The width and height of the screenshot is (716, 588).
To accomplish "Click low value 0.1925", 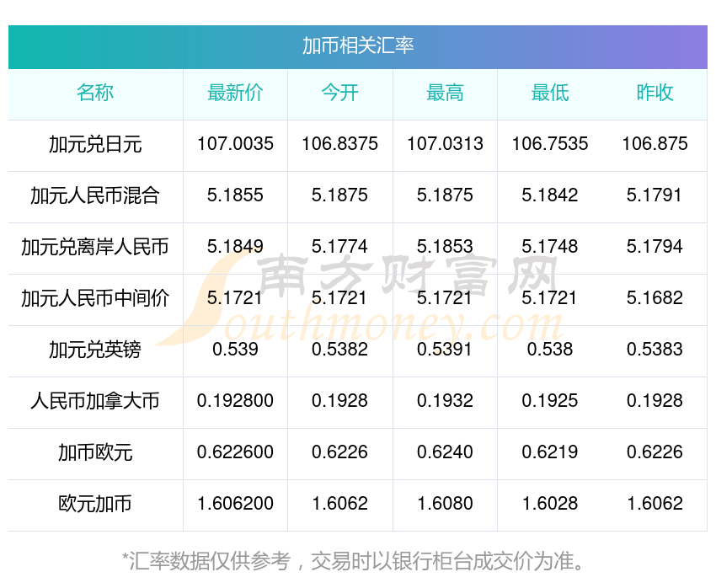I will click(x=550, y=401).
